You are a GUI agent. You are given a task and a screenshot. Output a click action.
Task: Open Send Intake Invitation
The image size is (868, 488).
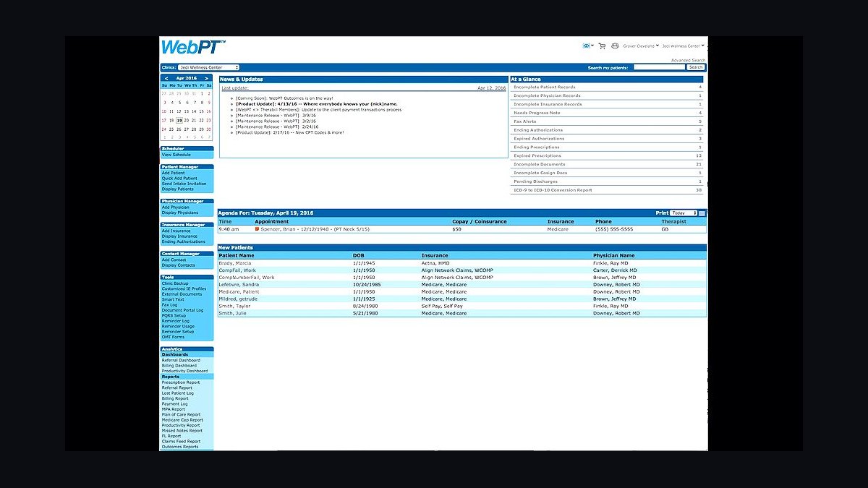tap(184, 184)
